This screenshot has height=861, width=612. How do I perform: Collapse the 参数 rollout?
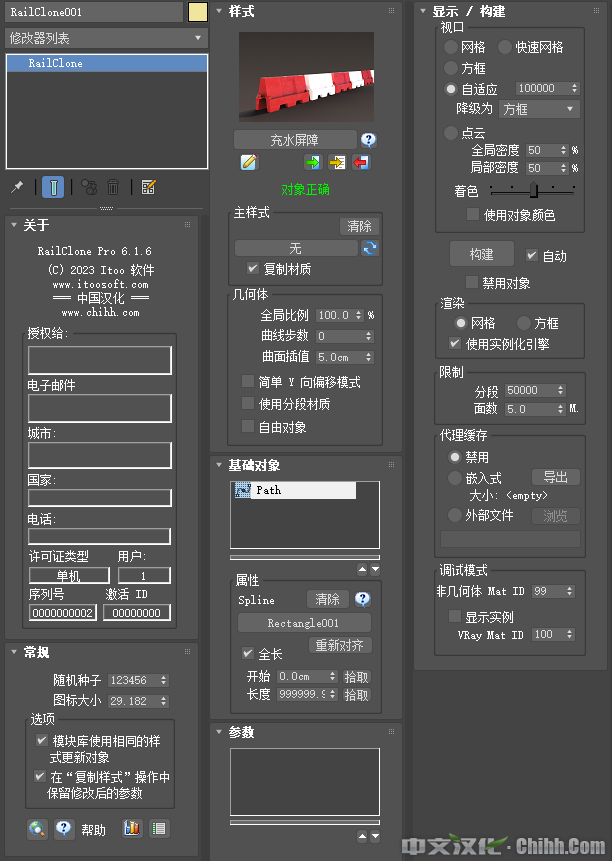coord(219,732)
